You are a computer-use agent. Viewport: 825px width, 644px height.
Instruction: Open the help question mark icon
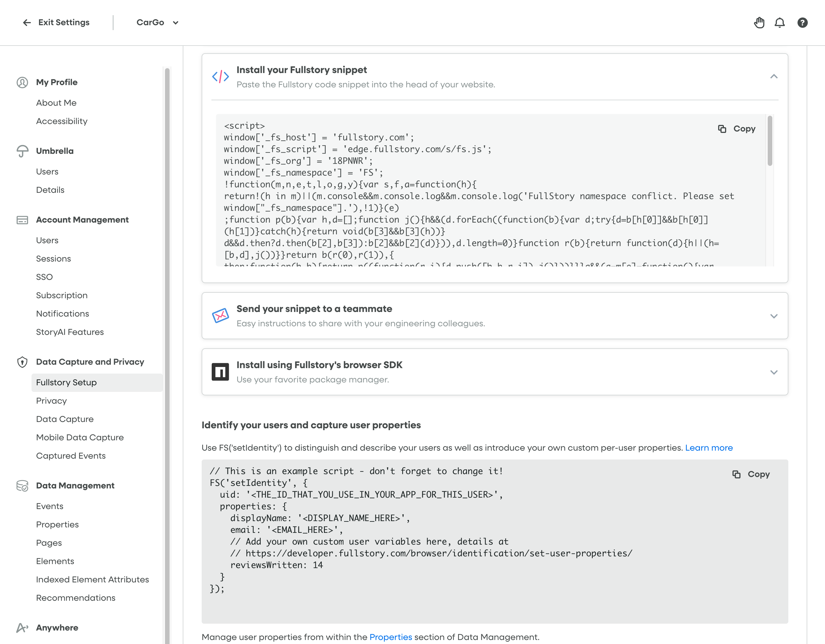point(803,23)
